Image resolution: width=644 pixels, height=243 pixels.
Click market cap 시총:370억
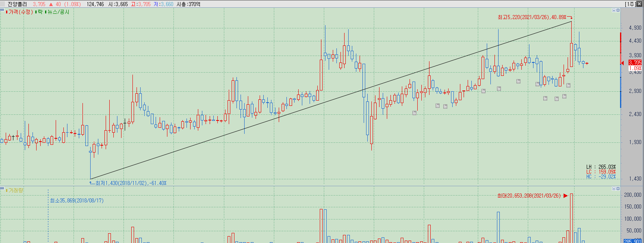click(189, 4)
